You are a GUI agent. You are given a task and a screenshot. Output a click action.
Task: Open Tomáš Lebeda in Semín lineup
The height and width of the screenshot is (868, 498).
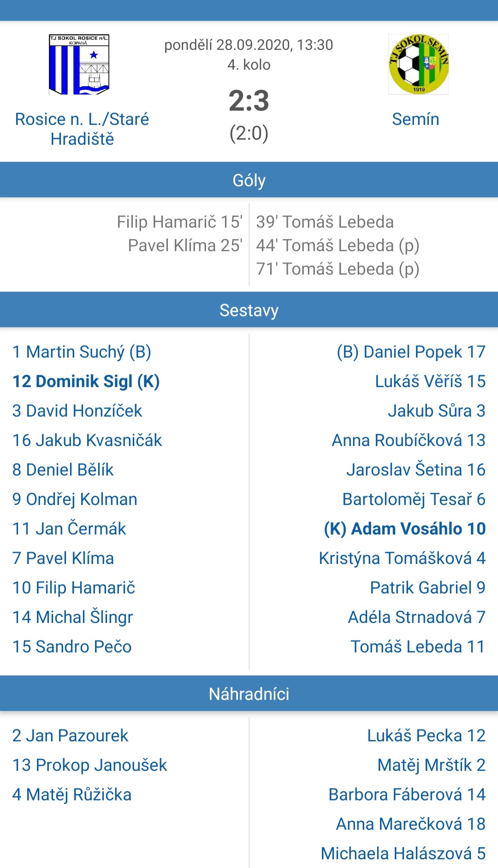(x=418, y=647)
